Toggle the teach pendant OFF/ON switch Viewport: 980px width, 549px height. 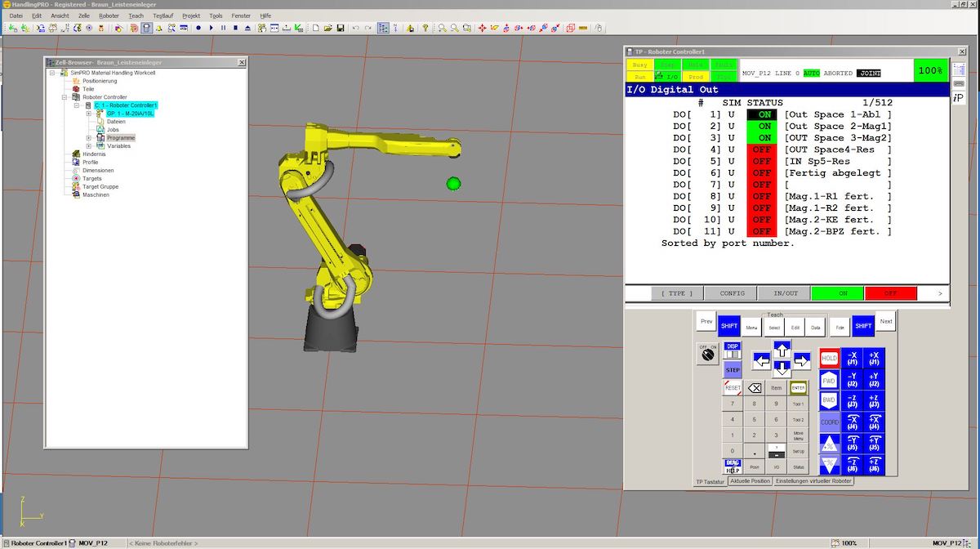(x=707, y=354)
